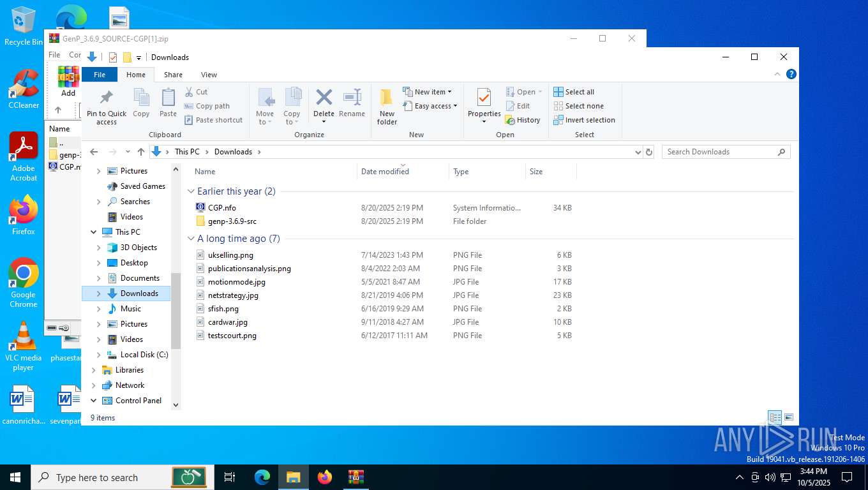Sort by the Size column header
The image size is (868, 490).
(551, 172)
